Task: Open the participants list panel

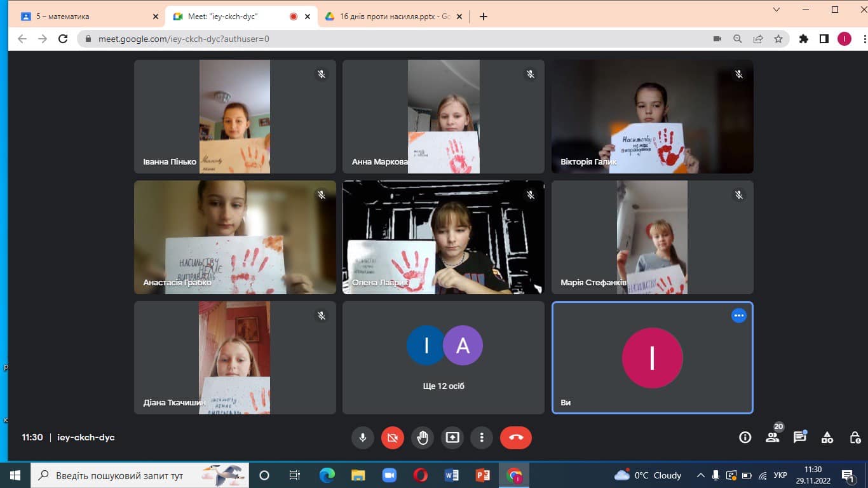Action: [x=772, y=437]
